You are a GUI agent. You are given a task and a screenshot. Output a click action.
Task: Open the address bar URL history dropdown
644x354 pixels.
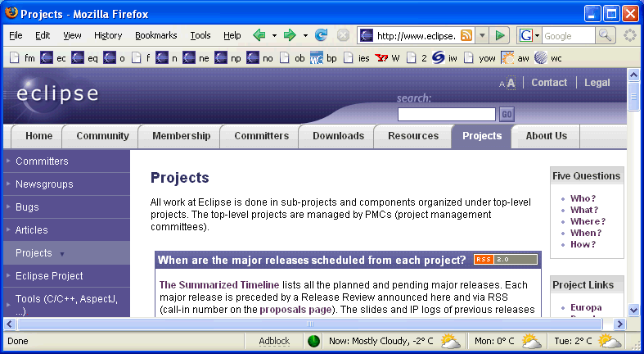point(482,36)
